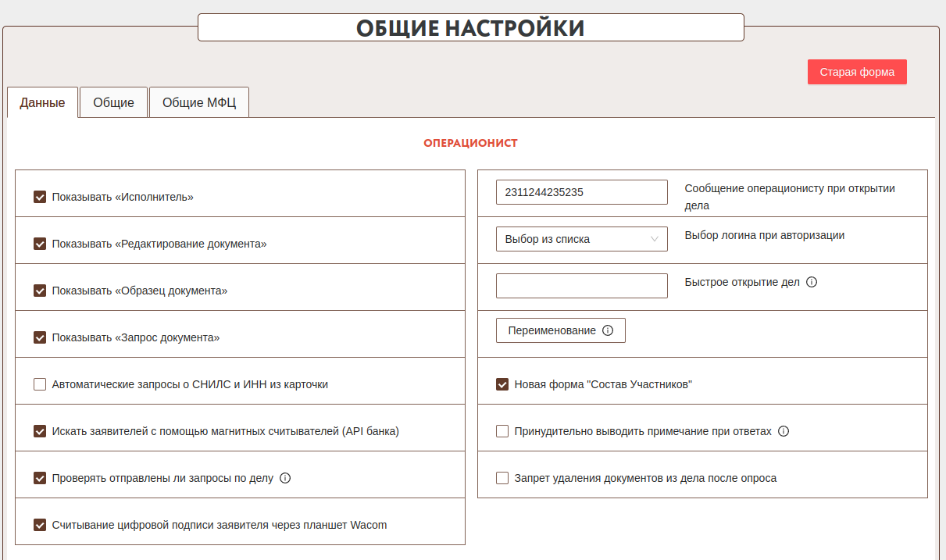The width and height of the screenshot is (946, 560).
Task: Click the operator message field with 2311244235235
Action: click(581, 192)
